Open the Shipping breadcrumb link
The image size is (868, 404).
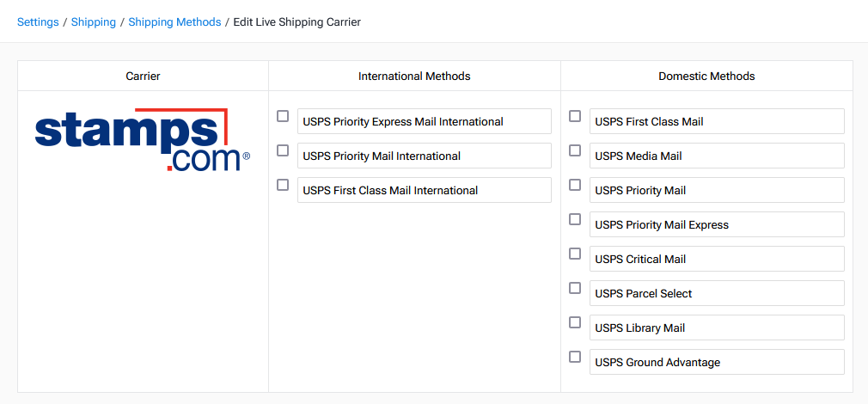pos(94,22)
